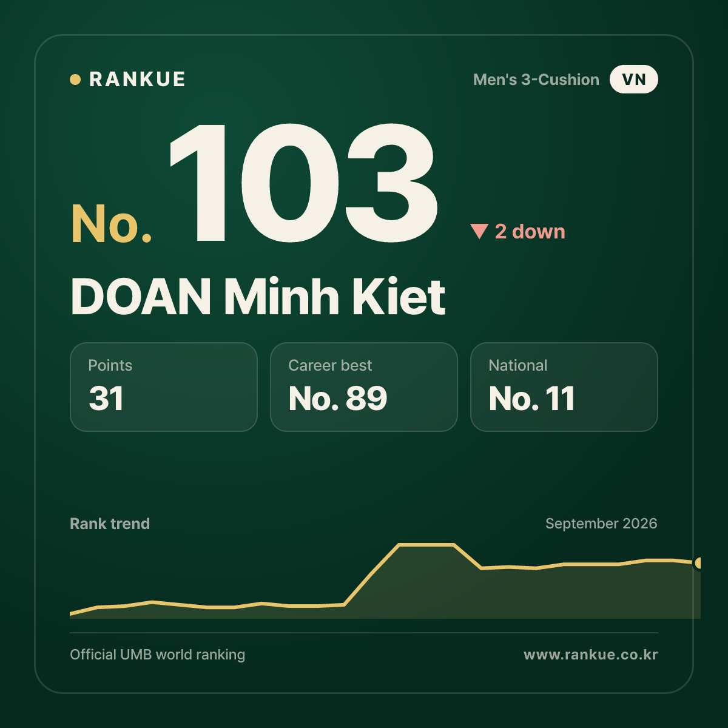
Task: Click the RANKUE logo text
Action: [x=137, y=79]
